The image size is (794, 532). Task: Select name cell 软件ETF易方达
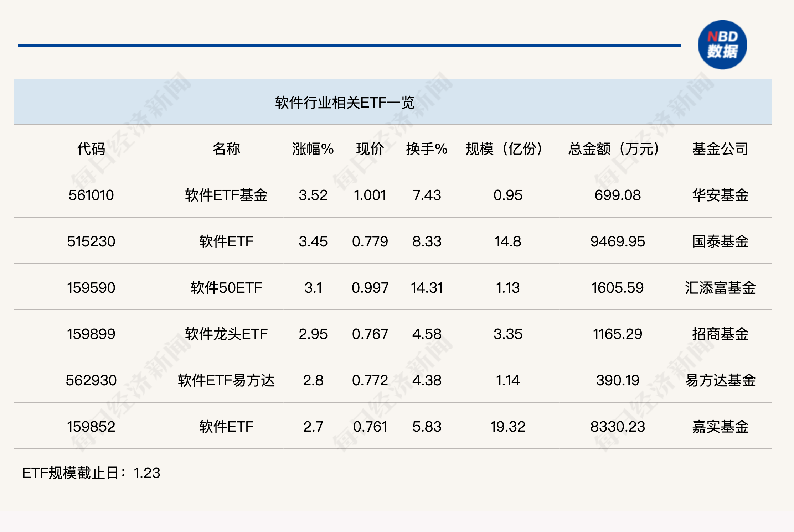pyautogui.click(x=226, y=380)
